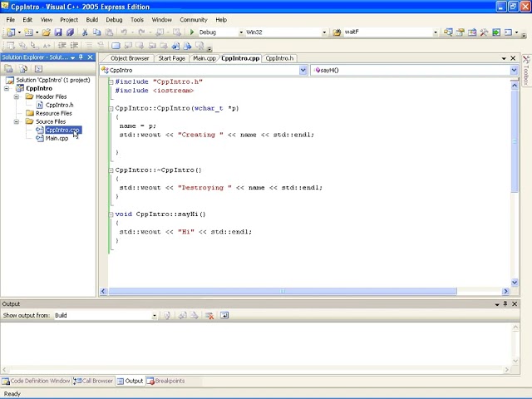Image resolution: width=532 pixels, height=399 pixels.
Task: Switch to the Object Browser tab
Action: coord(130,58)
